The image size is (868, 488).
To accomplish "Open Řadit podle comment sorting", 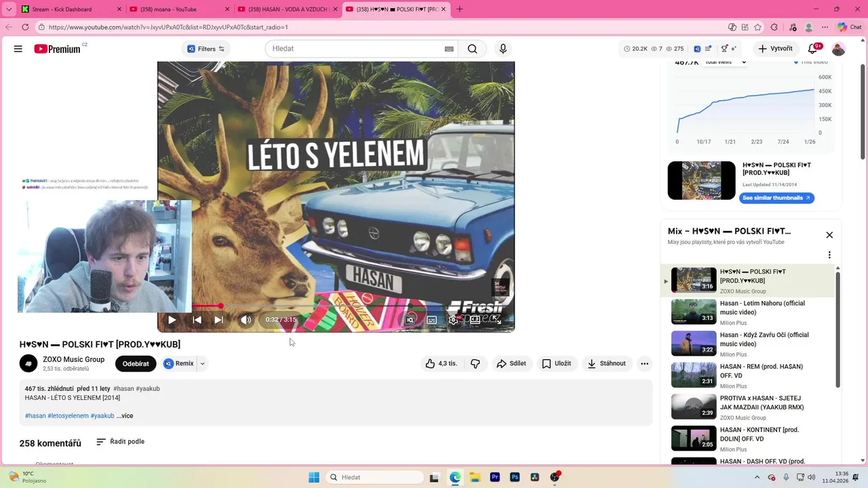I will click(120, 441).
